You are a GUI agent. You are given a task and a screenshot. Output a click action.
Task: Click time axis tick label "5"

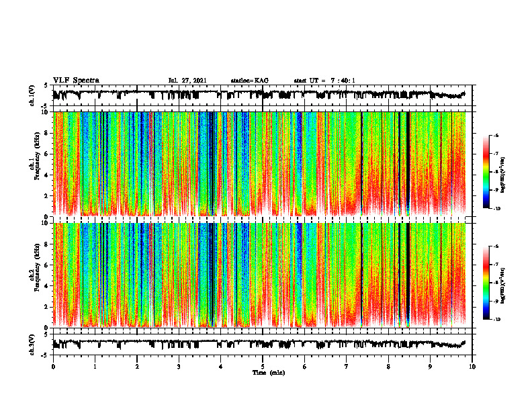pyautogui.click(x=263, y=367)
